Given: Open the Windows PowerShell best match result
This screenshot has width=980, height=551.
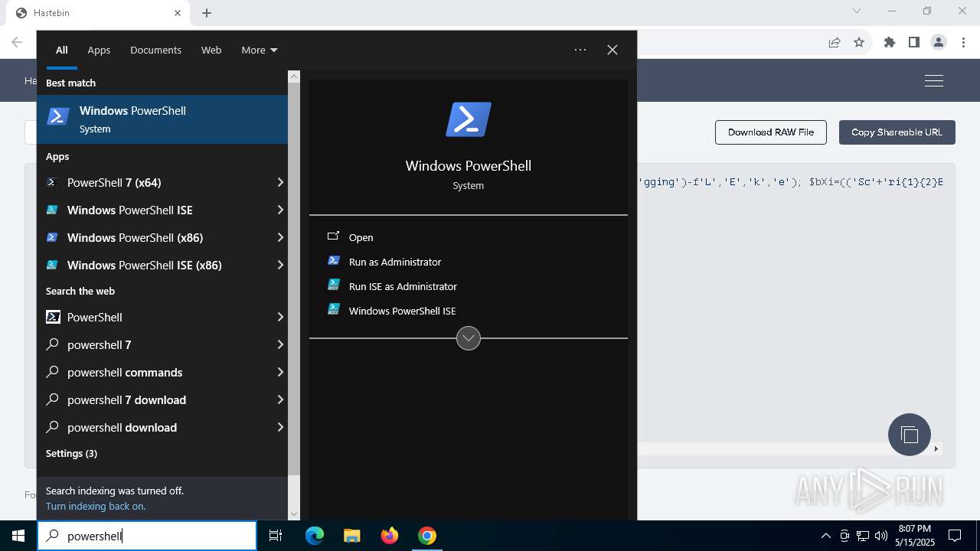Looking at the screenshot, I should 162,119.
